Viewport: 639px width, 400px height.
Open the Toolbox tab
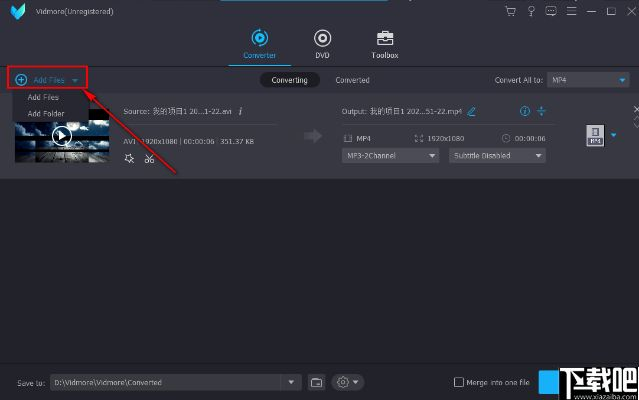point(384,43)
